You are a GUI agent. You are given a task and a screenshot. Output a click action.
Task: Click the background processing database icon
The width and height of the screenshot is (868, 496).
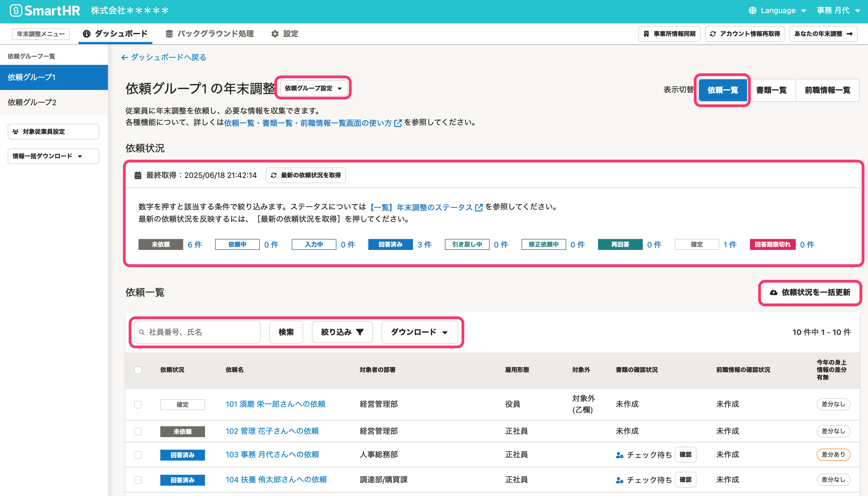point(169,34)
